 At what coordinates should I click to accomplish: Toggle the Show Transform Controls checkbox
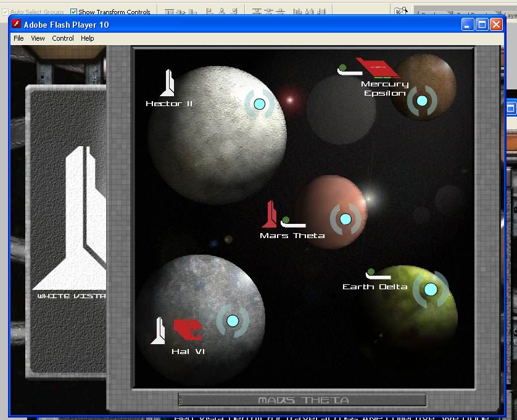click(x=74, y=12)
